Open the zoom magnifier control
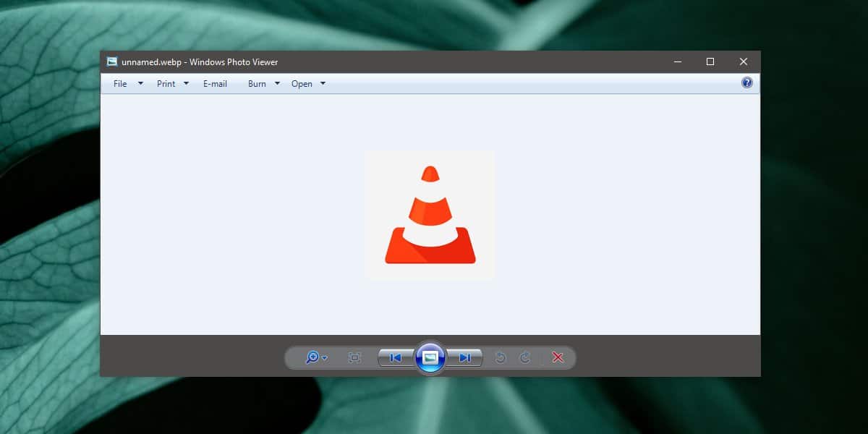Image resolution: width=868 pixels, height=434 pixels. coord(313,357)
